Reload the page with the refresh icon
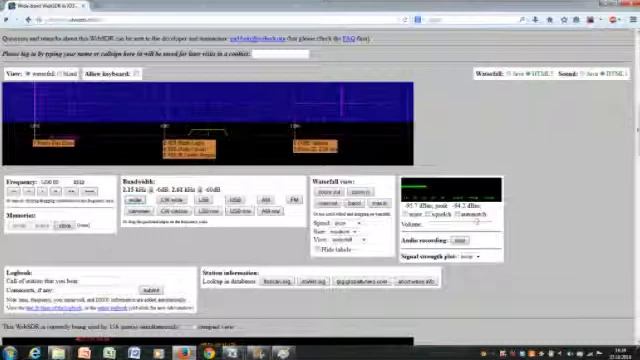Image resolution: width=640 pixels, height=360 pixels. [404, 20]
